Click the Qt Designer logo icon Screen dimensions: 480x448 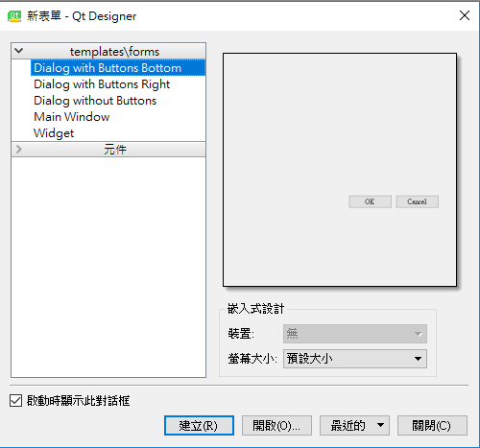[x=14, y=15]
